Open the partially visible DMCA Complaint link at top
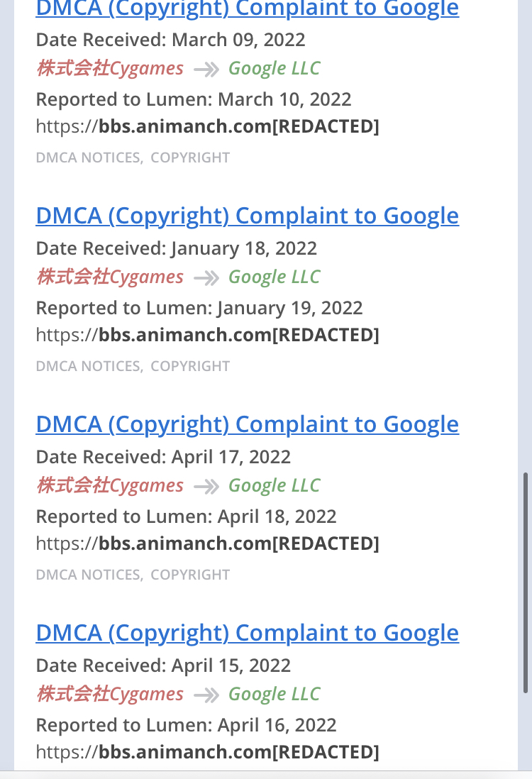The width and height of the screenshot is (532, 779). [248, 9]
